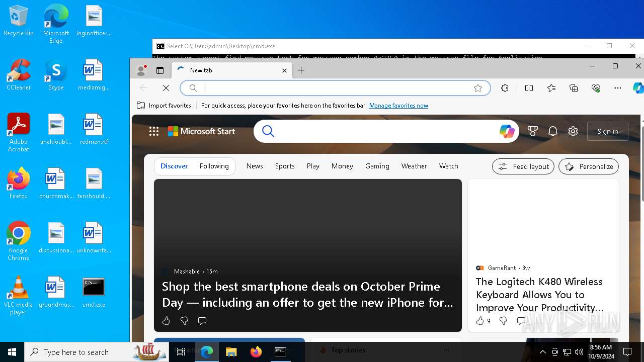Viewport: 644px width, 362px height.
Task: Open Firefox from the taskbar
Action: tap(256, 352)
